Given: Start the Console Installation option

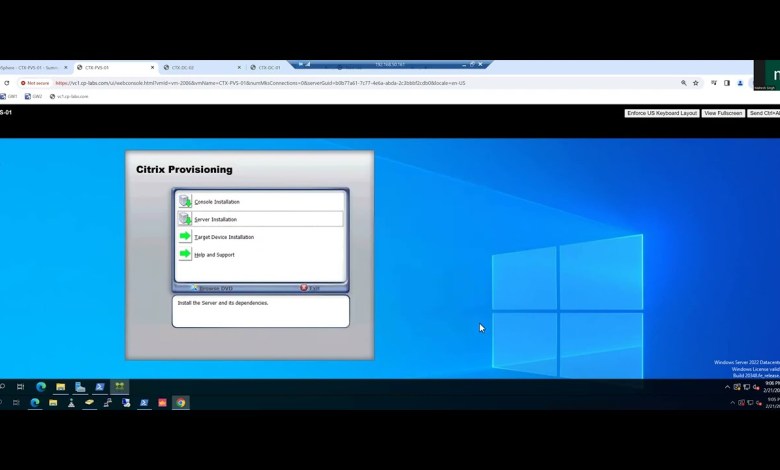Looking at the screenshot, I should point(217,202).
